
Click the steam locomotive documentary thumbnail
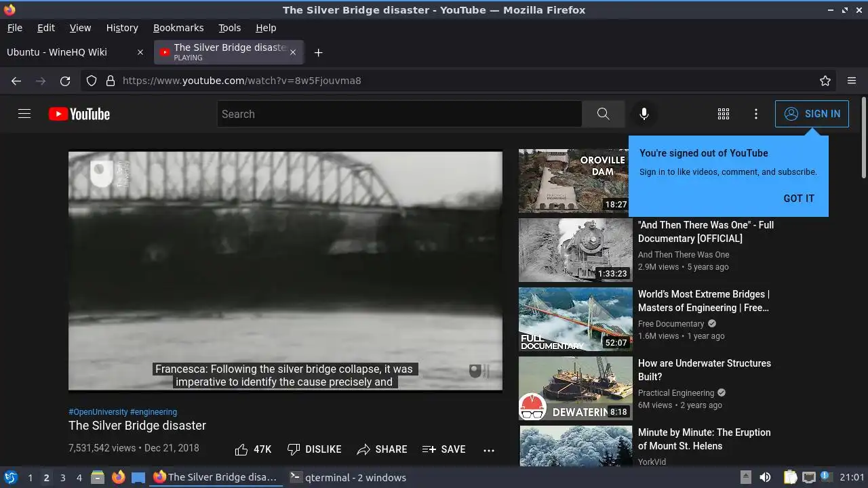click(576, 250)
